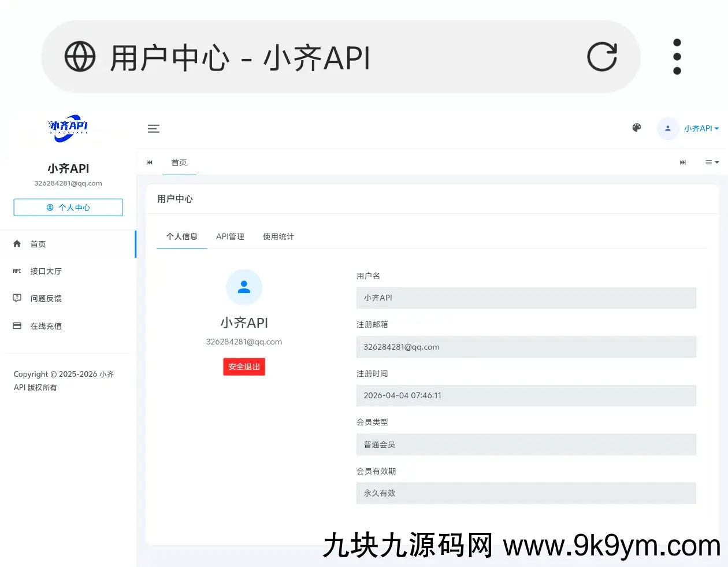Select the 首页 page tab

(179, 162)
